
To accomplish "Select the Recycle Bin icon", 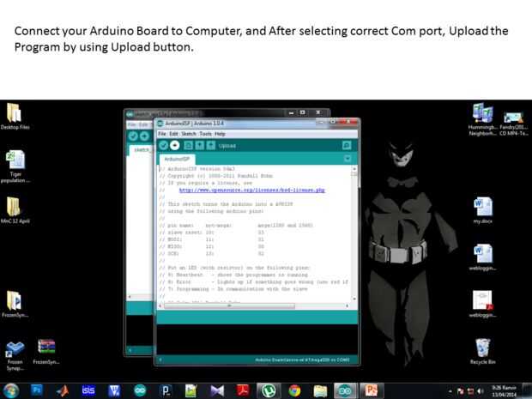I will pos(483,352).
